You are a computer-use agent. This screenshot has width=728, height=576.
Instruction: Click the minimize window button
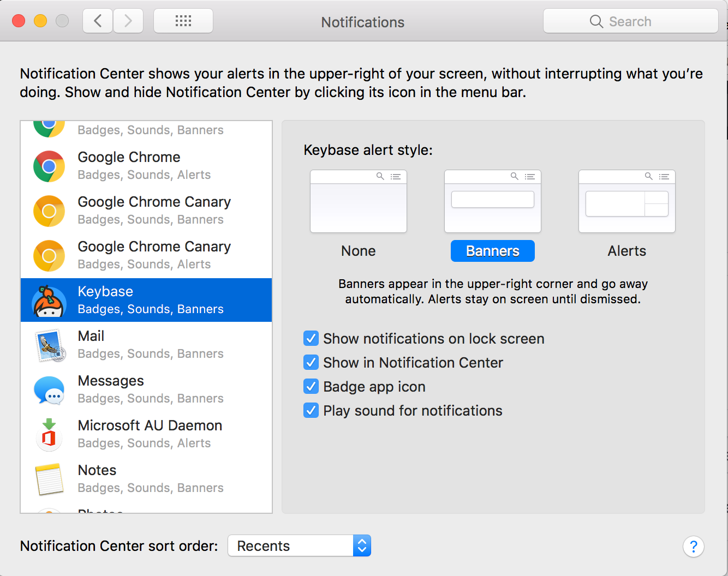pos(40,21)
